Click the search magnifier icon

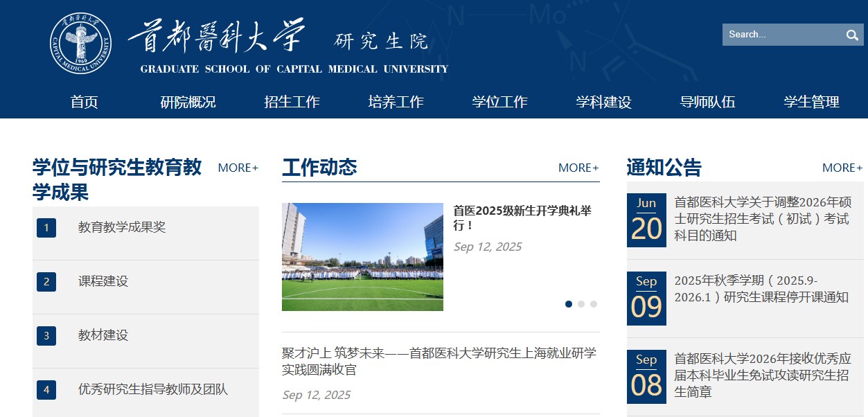pyautogui.click(x=851, y=35)
